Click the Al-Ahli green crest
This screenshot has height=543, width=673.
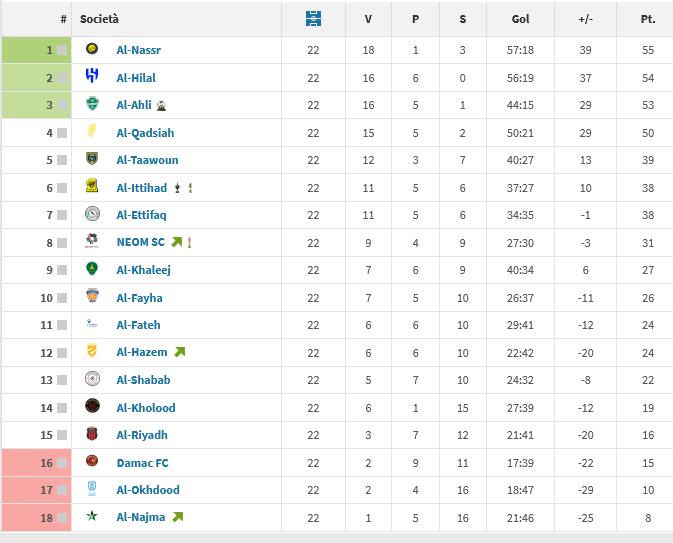(x=92, y=105)
